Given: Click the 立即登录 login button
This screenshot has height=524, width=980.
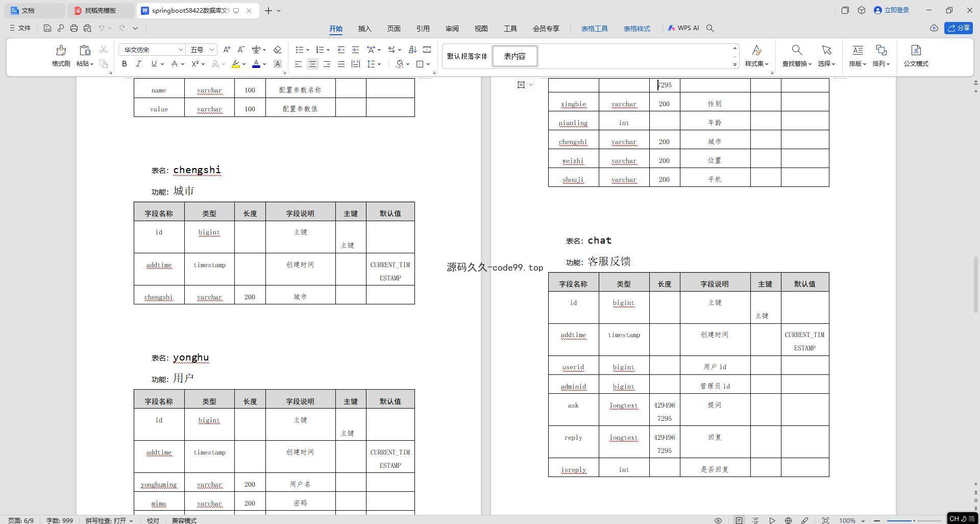Looking at the screenshot, I should tap(892, 10).
